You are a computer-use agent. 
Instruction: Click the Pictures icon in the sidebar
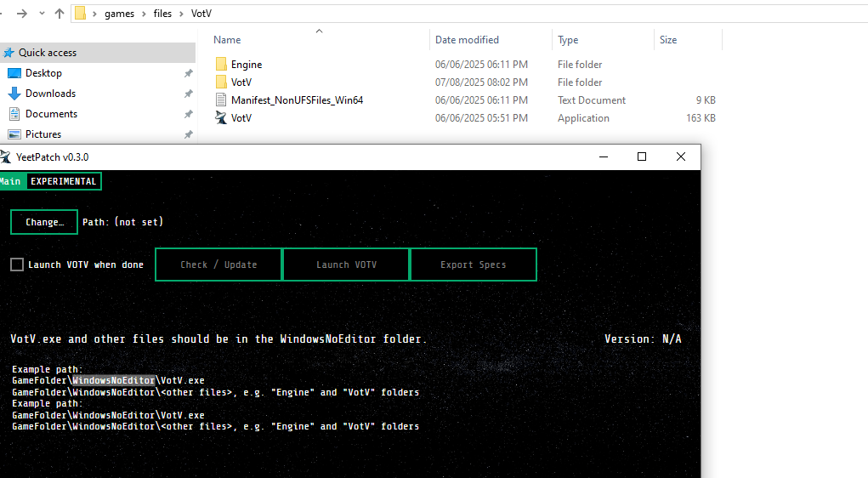coord(14,134)
